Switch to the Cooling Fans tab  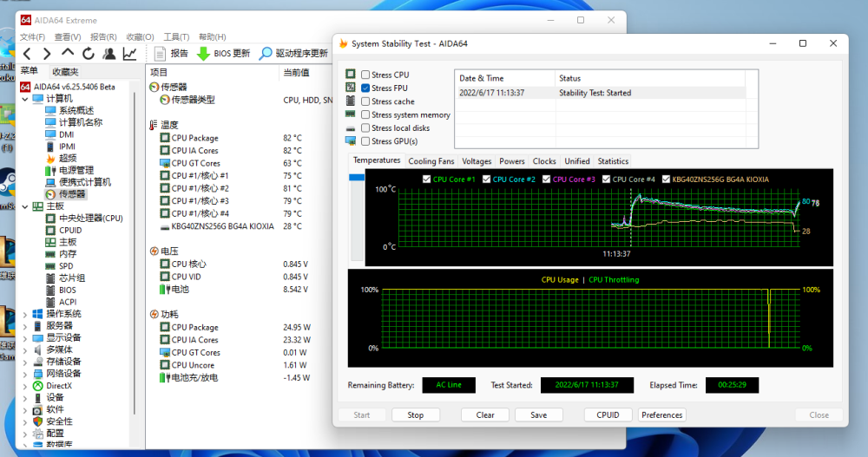click(431, 161)
